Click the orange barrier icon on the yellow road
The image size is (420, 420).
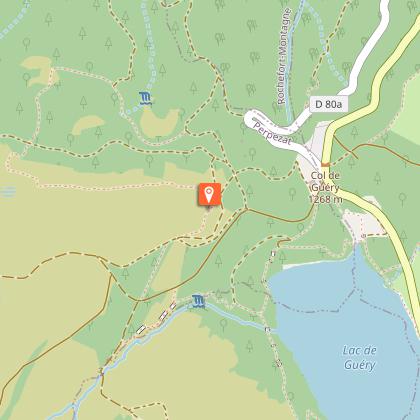click(x=325, y=164)
